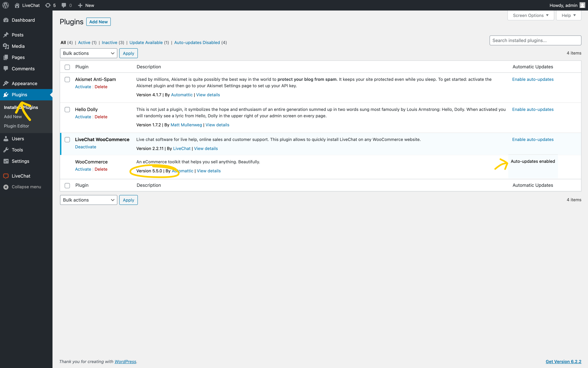The width and height of the screenshot is (588, 368).
Task: Deactivate LiveChat WooCommerce plugin
Action: [85, 147]
